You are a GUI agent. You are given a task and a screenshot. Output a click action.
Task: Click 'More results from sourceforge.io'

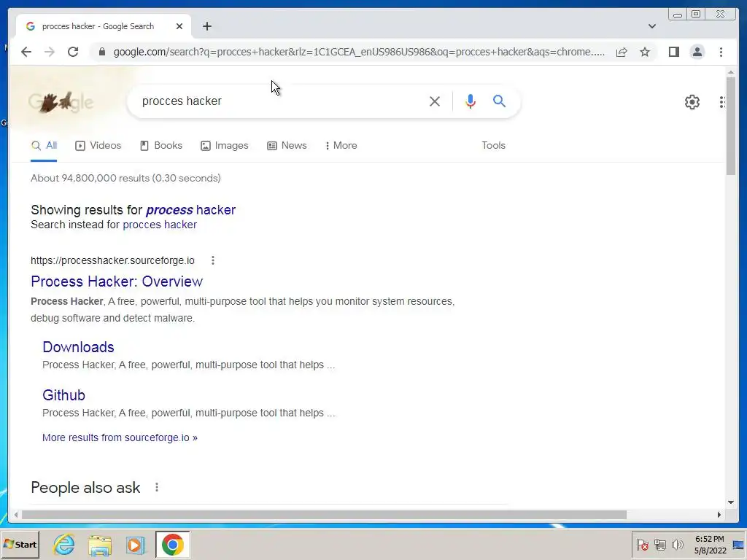[x=120, y=437]
